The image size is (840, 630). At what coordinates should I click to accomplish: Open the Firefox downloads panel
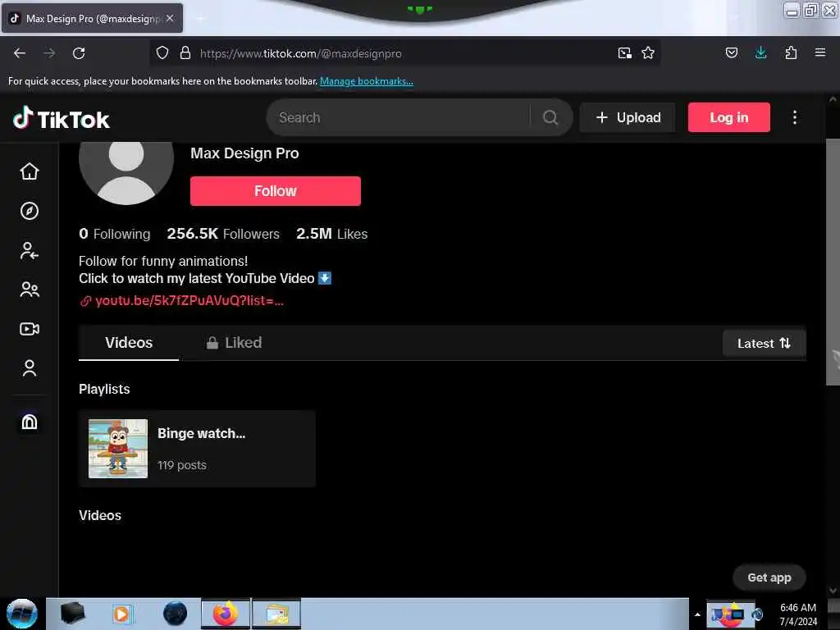(760, 53)
